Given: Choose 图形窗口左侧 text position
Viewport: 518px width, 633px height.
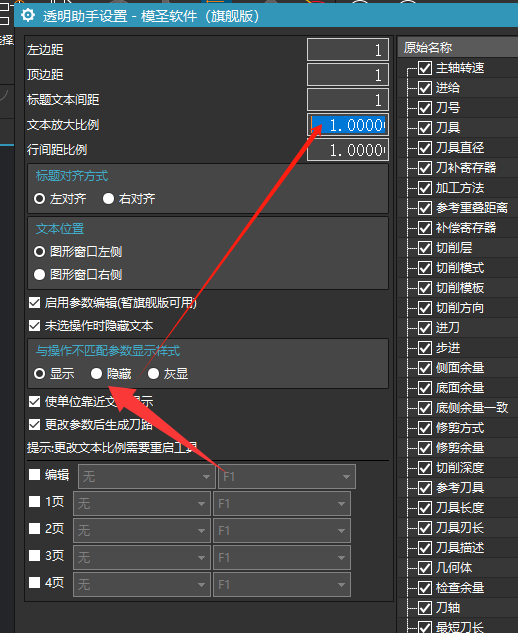Looking at the screenshot, I should [x=40, y=252].
